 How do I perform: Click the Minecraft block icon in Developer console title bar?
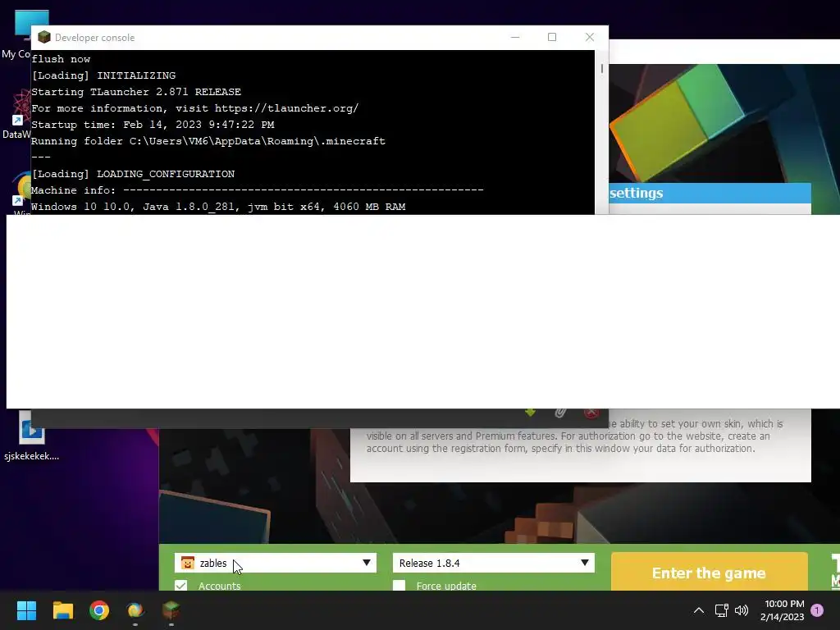pyautogui.click(x=44, y=37)
